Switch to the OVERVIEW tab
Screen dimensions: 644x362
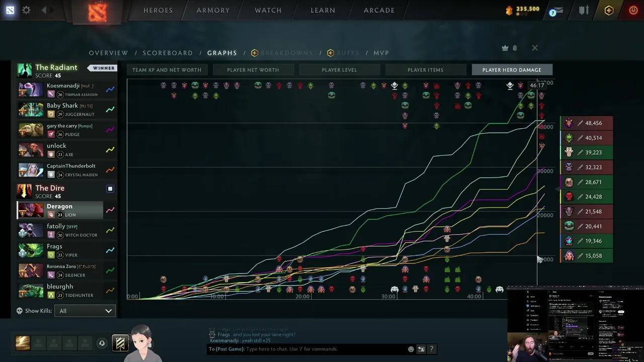click(x=109, y=53)
